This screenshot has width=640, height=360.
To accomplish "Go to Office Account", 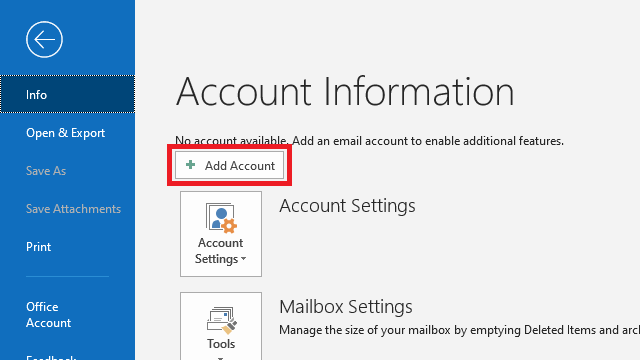I will pyautogui.click(x=48, y=315).
